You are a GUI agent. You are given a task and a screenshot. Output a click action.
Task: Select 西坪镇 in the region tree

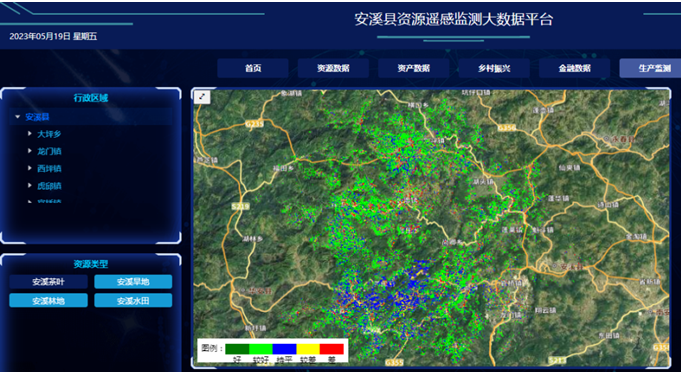(49, 168)
